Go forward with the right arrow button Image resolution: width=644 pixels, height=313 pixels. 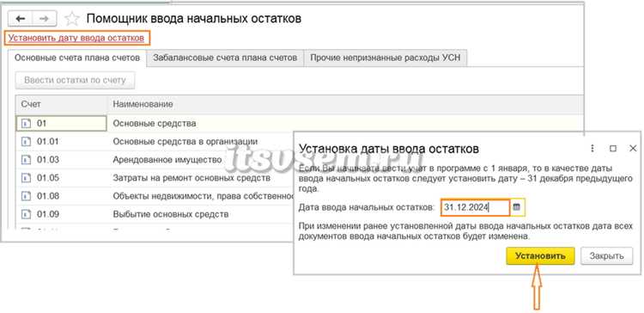45,19
